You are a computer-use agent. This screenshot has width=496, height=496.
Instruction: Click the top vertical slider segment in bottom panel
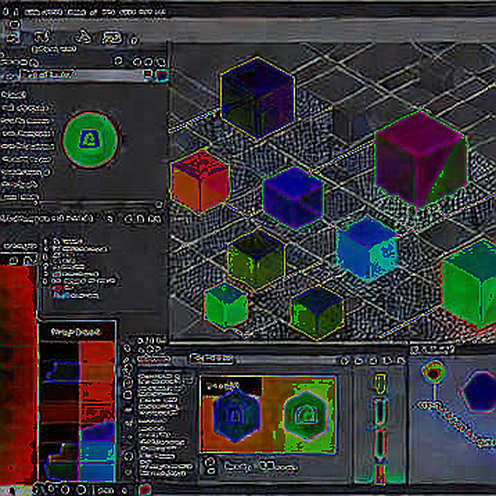[380, 383]
